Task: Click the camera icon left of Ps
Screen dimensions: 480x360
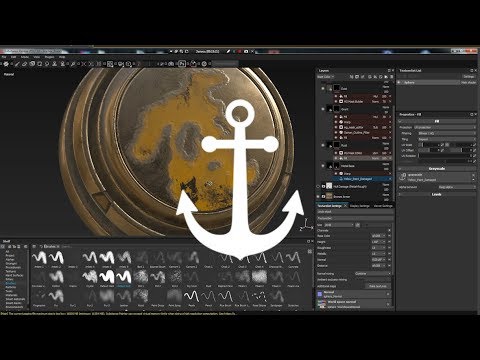Action: [x=171, y=64]
